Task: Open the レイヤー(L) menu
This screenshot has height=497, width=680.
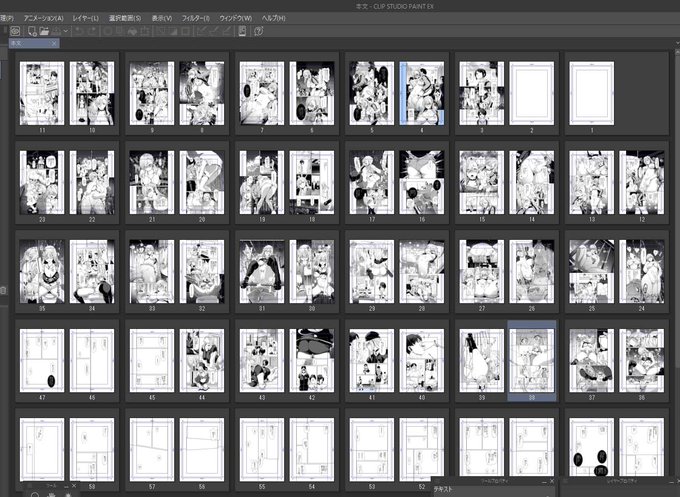Action: (x=85, y=18)
